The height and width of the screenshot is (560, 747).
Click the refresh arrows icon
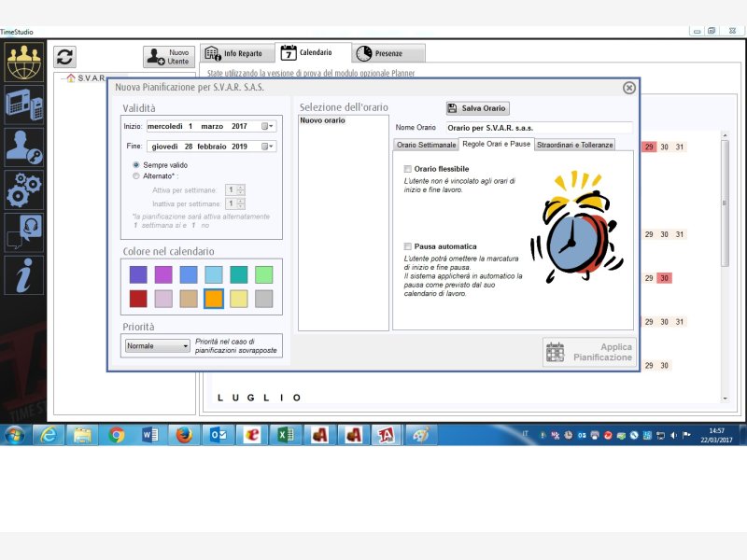(64, 57)
